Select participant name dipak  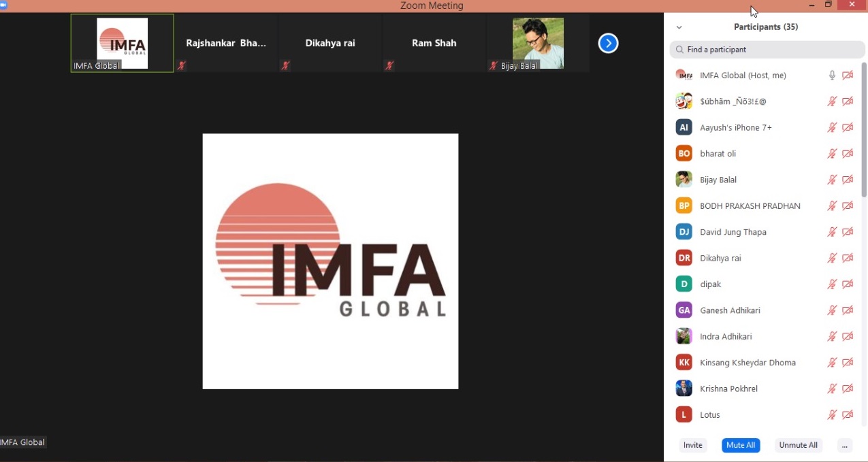pos(711,284)
